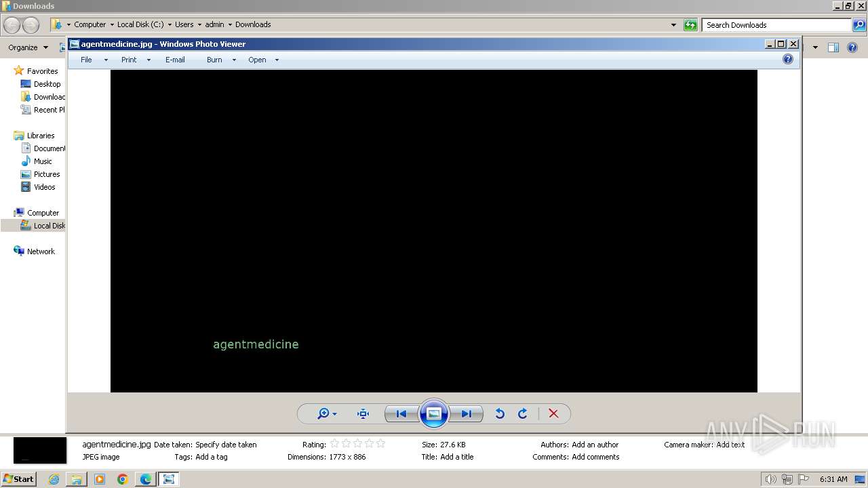Screen dimensions: 868x488
Task: Click search magnifier in Explorer
Action: coord(859,25)
